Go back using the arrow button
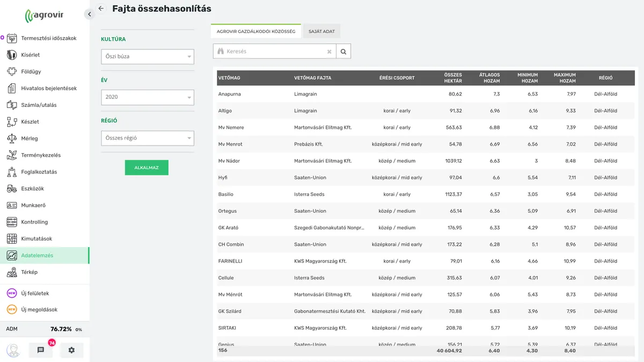Image resolution: width=644 pixels, height=362 pixels. [101, 9]
